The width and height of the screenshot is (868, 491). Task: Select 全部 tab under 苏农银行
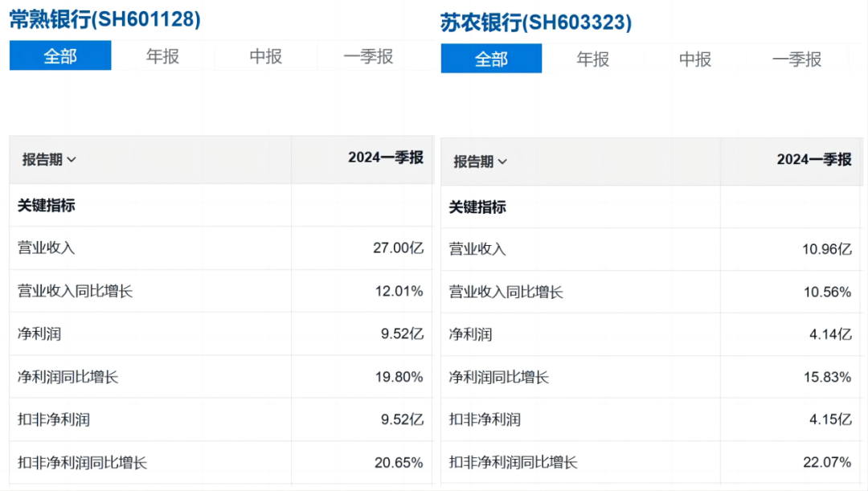point(492,59)
